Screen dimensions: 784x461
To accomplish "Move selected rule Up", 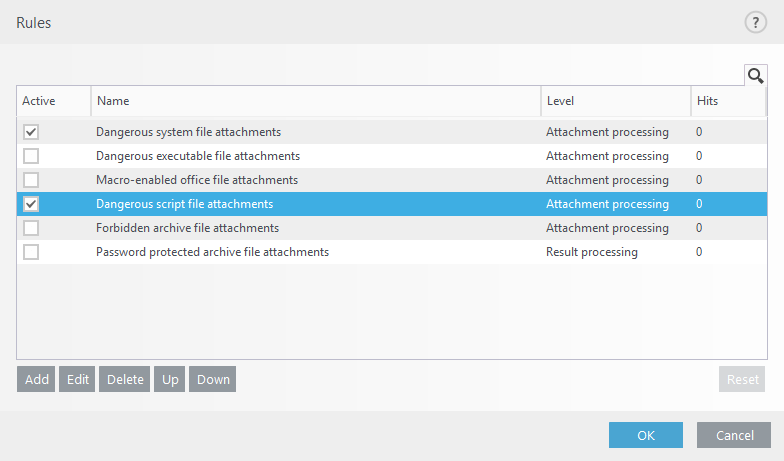I will (170, 380).
